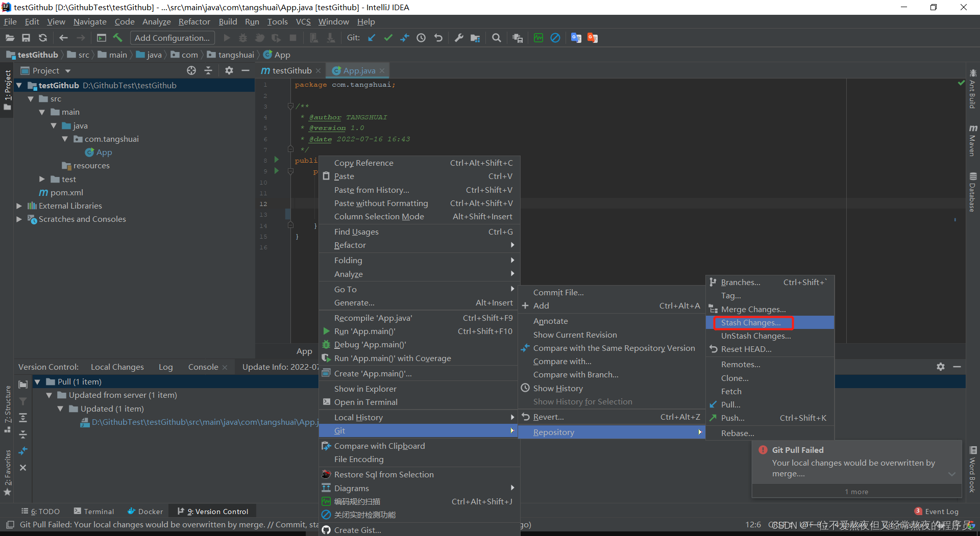Viewport: 980px width, 536px height.
Task: Click the X icon in Version Control sidebar
Action: tap(23, 468)
